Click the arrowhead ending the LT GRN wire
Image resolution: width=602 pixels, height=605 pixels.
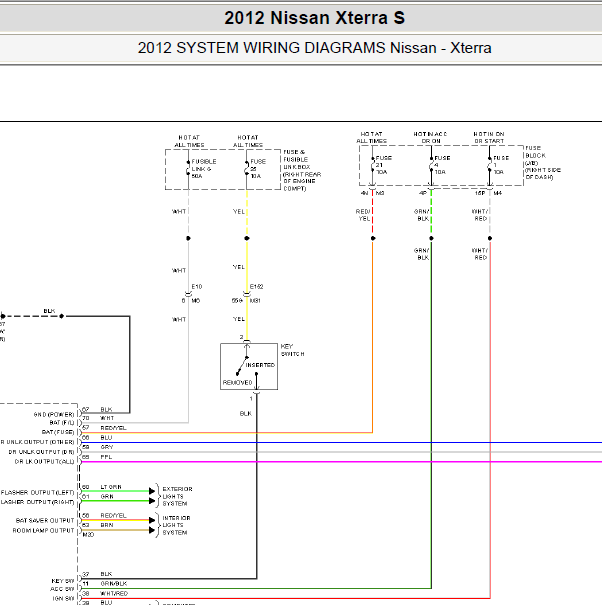coord(152,491)
